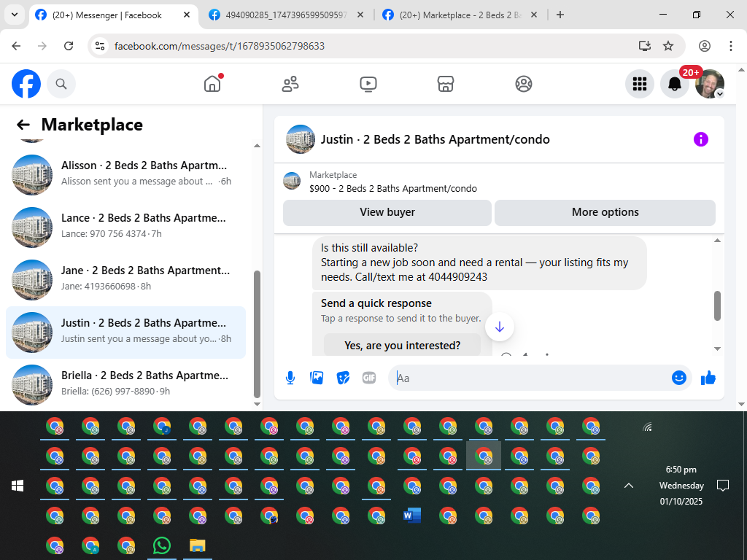This screenshot has width=747, height=560.
Task: Click the address bar URL
Action: [x=219, y=46]
